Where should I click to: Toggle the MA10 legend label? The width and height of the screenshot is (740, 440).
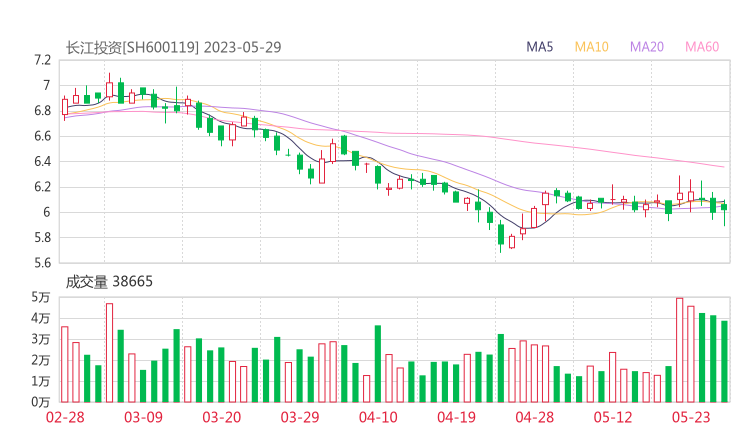(591, 47)
